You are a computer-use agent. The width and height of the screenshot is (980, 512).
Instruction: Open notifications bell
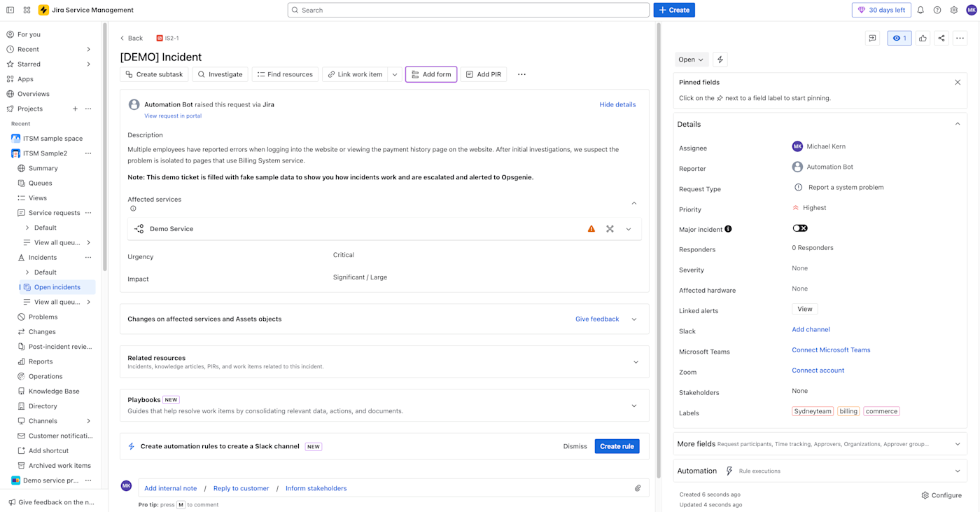pos(920,11)
